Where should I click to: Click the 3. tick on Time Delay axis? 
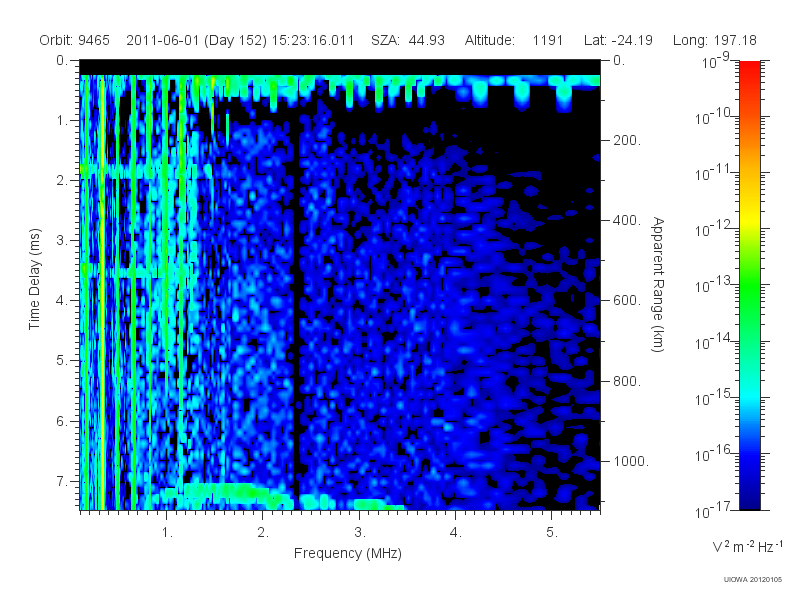click(x=62, y=240)
